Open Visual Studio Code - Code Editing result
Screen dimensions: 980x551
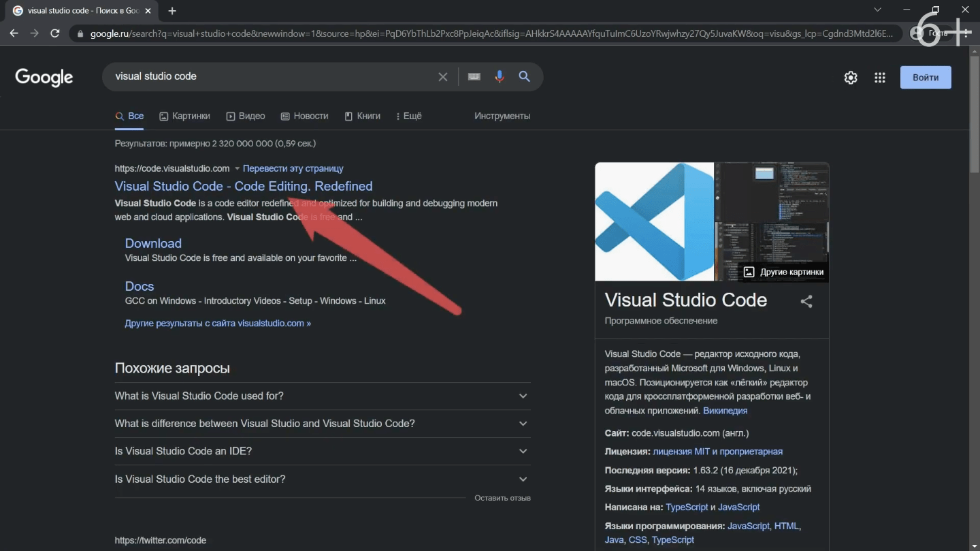pos(244,186)
